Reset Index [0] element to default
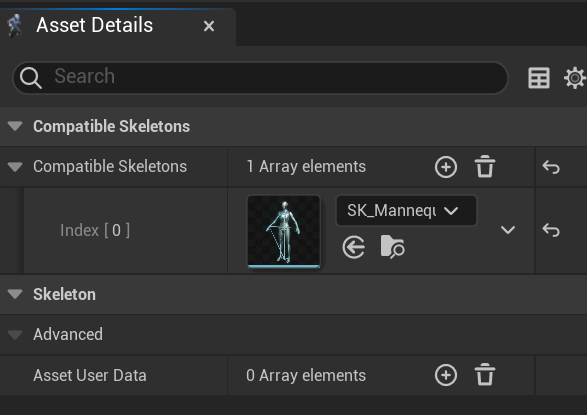Image resolution: width=587 pixels, height=415 pixels. pyautogui.click(x=551, y=230)
